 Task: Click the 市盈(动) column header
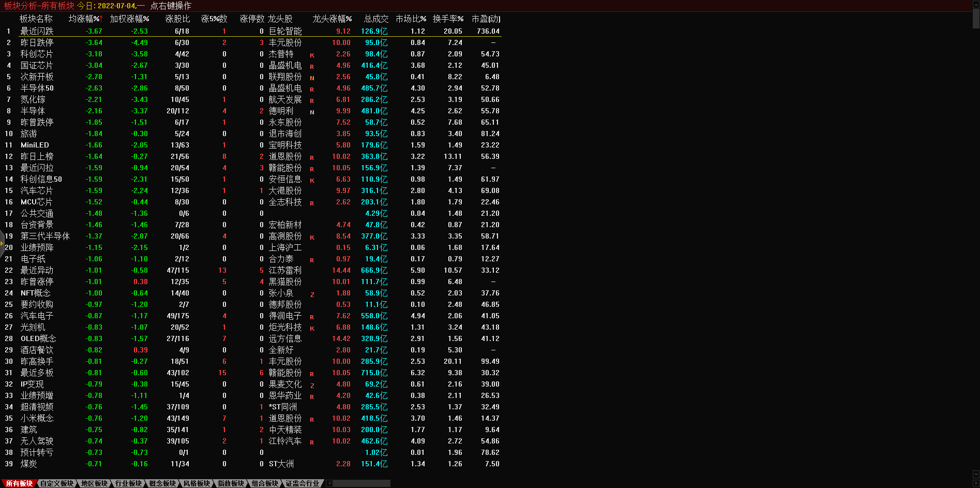(x=486, y=19)
